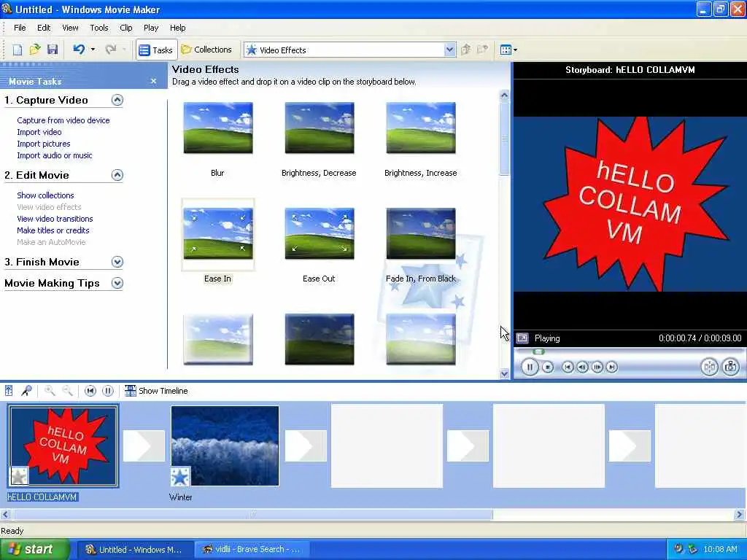The height and width of the screenshot is (560, 747).
Task: Select Brightness, Decrease effect thumbnail
Action: click(320, 128)
